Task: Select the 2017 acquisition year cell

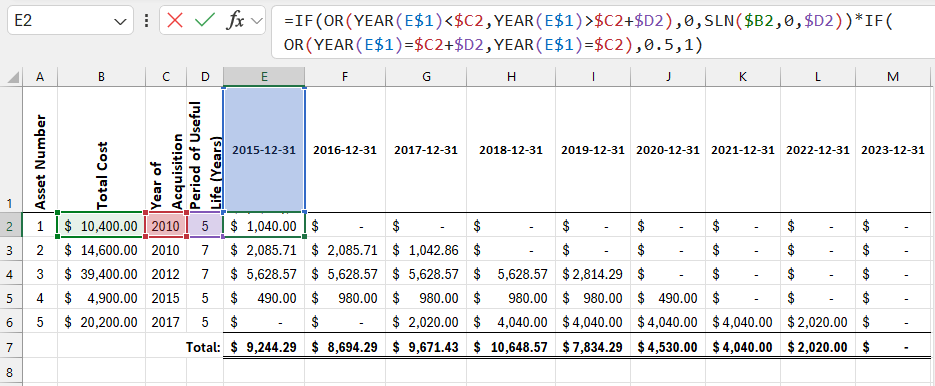Action: tap(166, 322)
